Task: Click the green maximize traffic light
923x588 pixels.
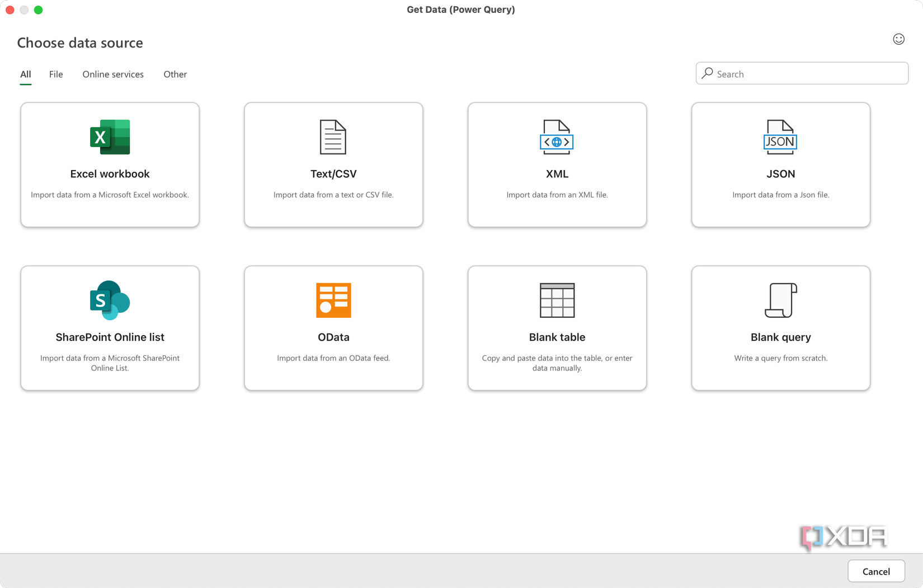Action: coord(39,10)
